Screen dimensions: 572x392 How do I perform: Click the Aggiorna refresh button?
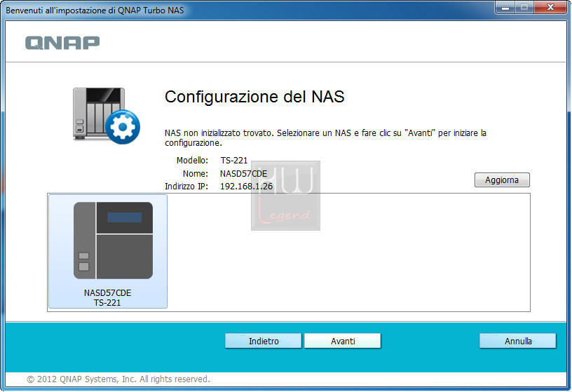[x=502, y=180]
